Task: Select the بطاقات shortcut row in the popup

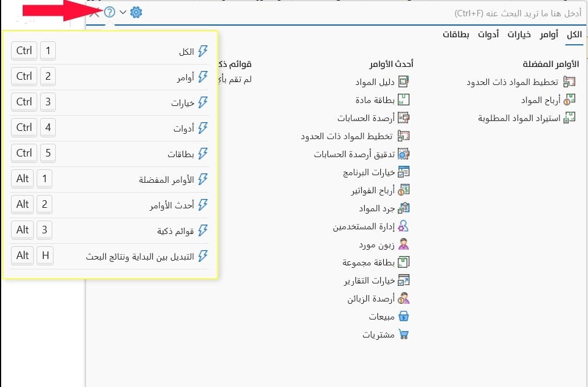Action: coord(109,153)
